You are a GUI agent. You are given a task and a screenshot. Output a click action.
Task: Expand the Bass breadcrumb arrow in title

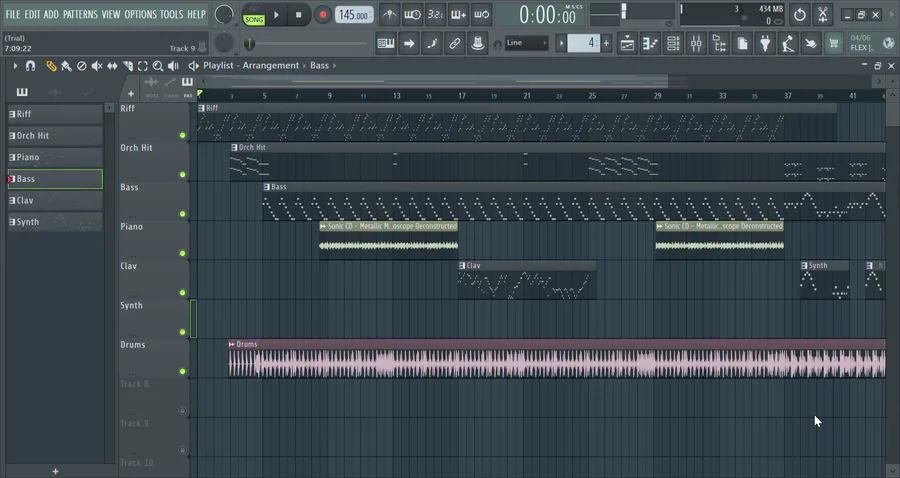(x=335, y=66)
